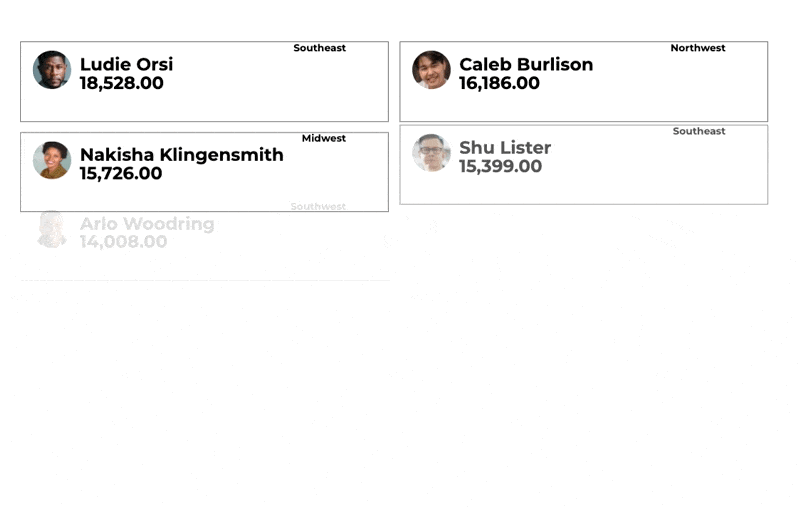Image resolution: width=800 pixels, height=507 pixels.
Task: Click Caleb Burlison's profile photo
Action: point(431,70)
